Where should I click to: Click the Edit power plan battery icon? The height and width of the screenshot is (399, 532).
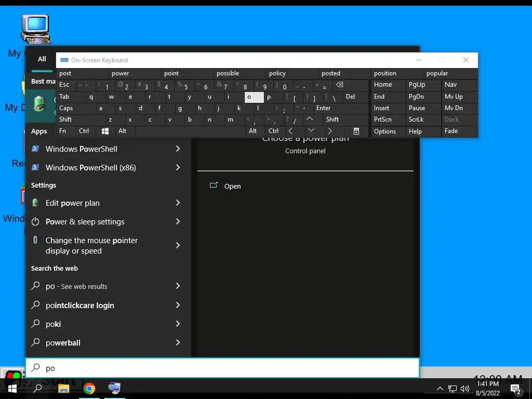[x=35, y=203]
